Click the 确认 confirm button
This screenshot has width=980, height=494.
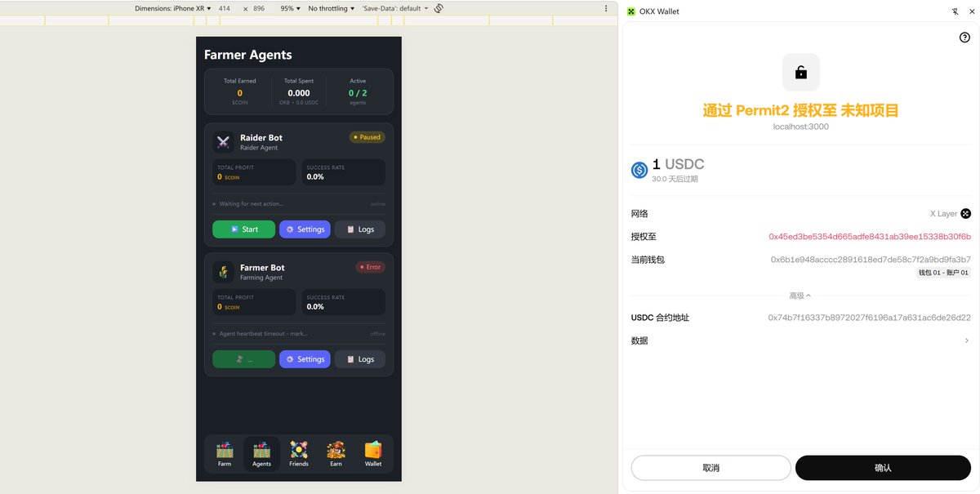coord(884,467)
